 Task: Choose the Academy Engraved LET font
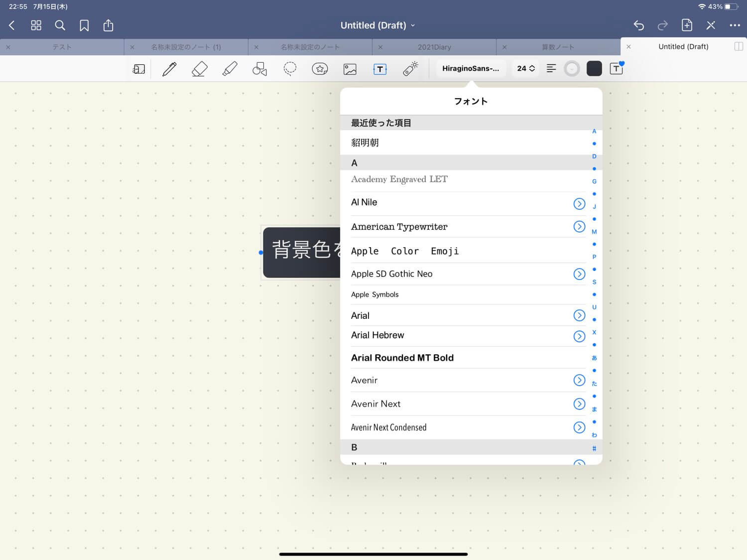pyautogui.click(x=463, y=180)
